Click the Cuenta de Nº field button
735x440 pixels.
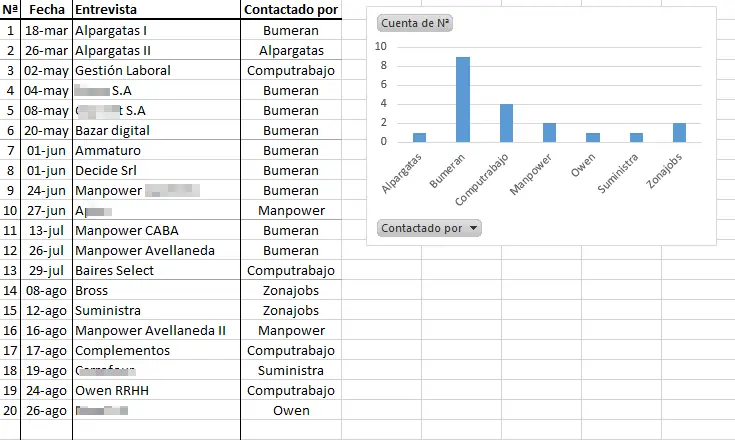pos(415,23)
